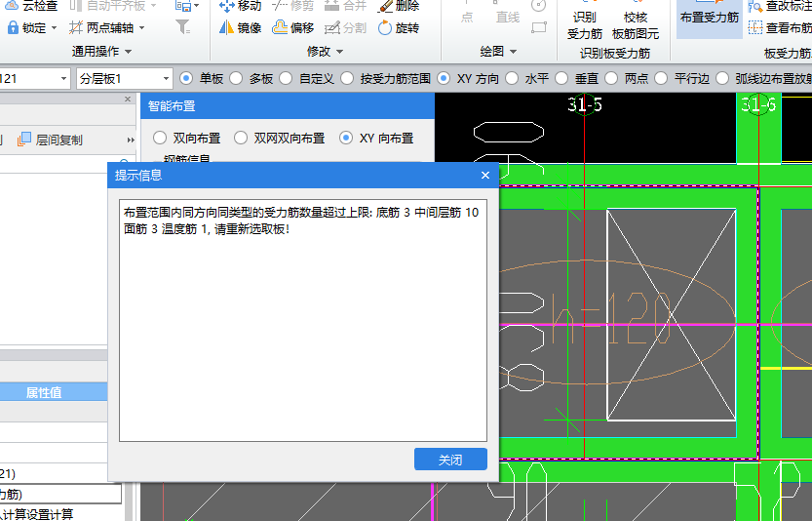This screenshot has height=521, width=812.
Task: Select 双网双向布置 radio option
Action: click(240, 138)
